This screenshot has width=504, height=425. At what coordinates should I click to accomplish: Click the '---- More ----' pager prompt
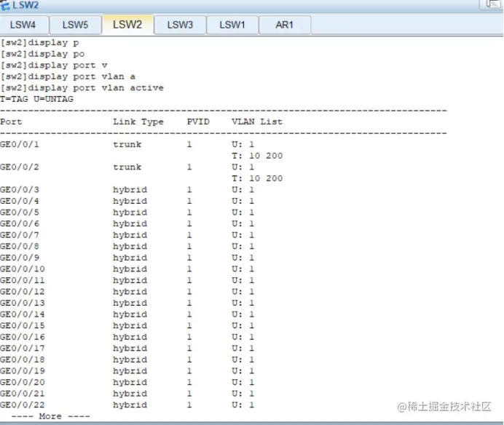(x=50, y=416)
